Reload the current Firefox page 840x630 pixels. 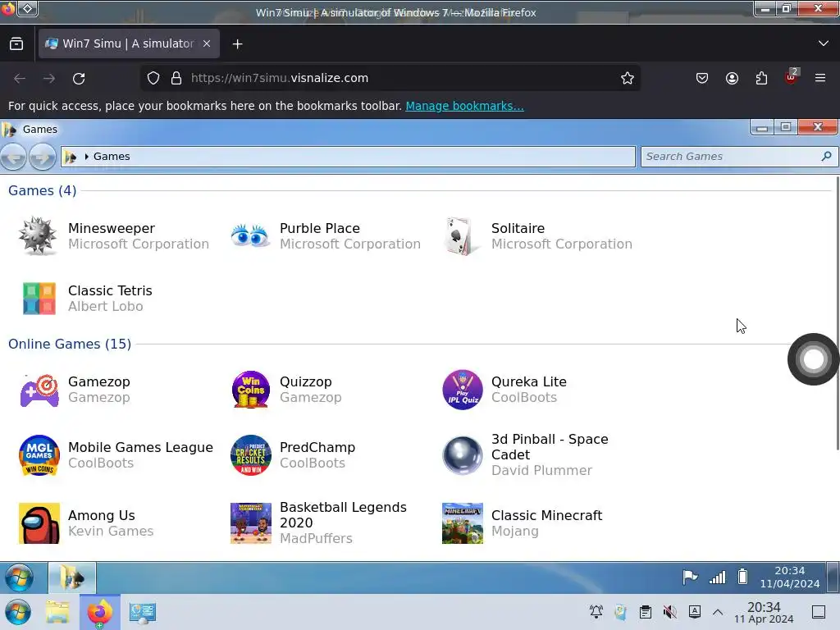point(79,79)
